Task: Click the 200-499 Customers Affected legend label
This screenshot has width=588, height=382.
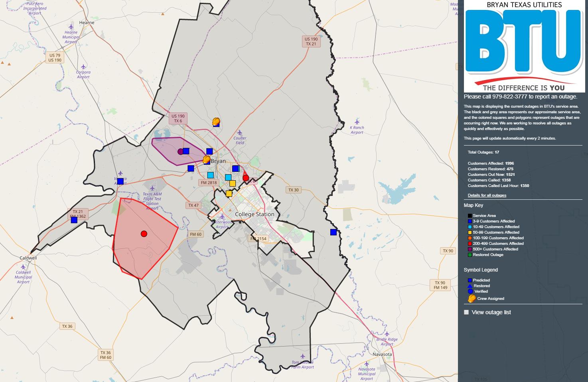Action: coord(498,244)
